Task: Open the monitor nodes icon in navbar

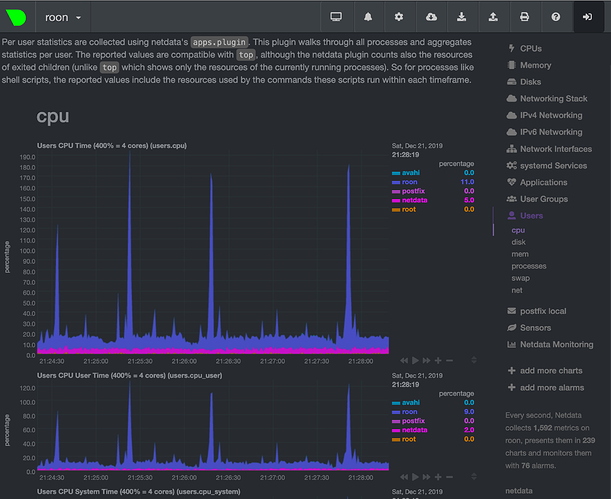Action: pyautogui.click(x=336, y=17)
